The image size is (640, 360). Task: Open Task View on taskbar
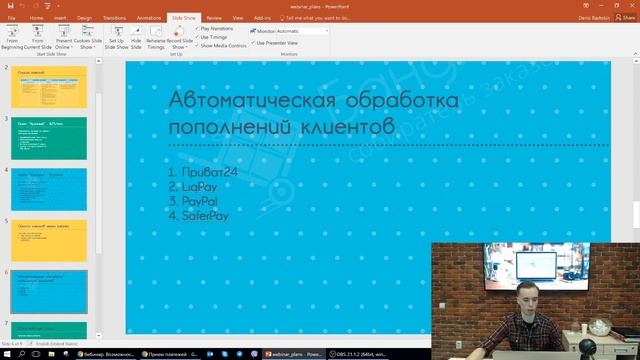tap(36, 354)
